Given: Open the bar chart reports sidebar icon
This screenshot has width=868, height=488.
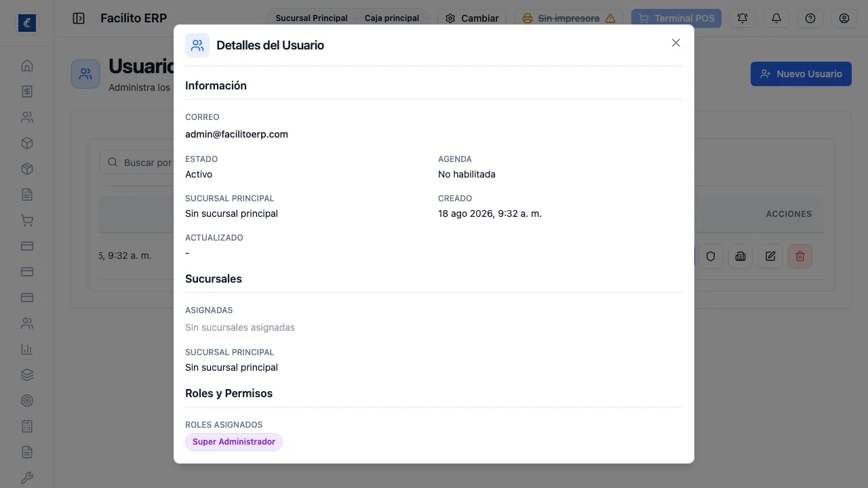Looking at the screenshot, I should coord(27,349).
